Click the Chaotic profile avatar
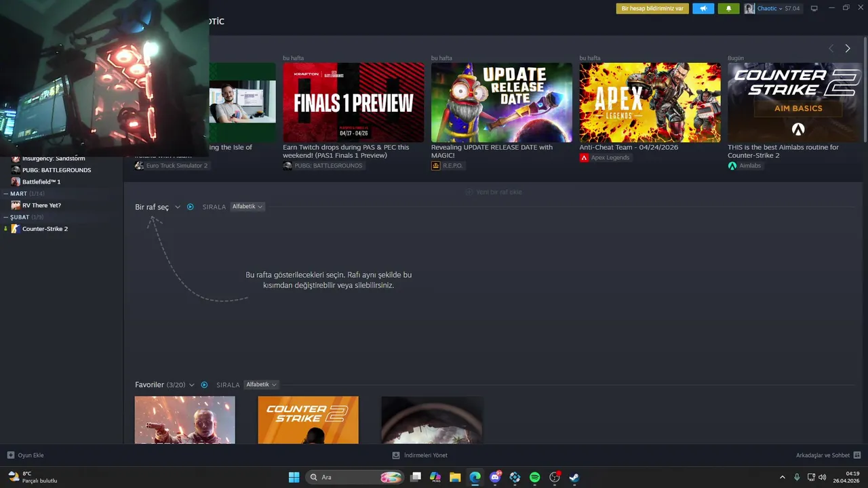The width and height of the screenshot is (868, 488). (x=749, y=9)
